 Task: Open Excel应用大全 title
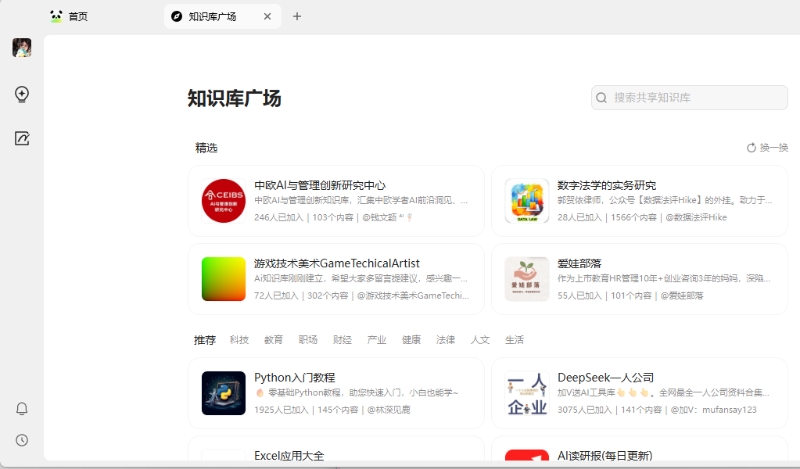(x=289, y=456)
